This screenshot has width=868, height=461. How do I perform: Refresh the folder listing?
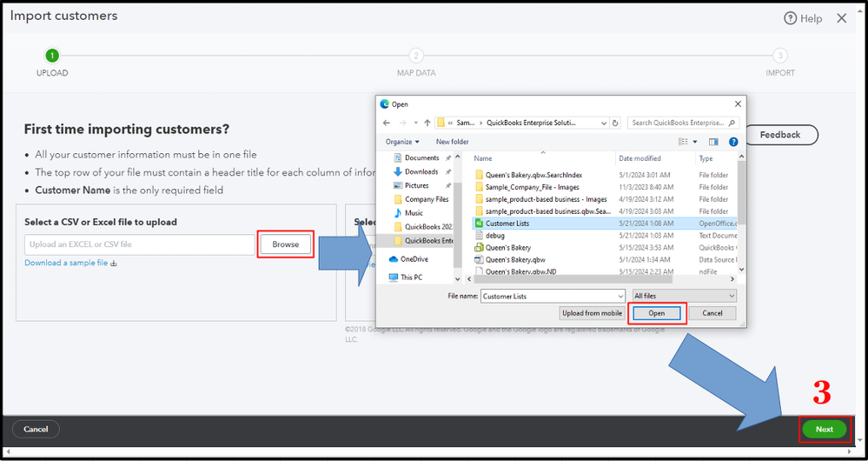click(x=615, y=123)
